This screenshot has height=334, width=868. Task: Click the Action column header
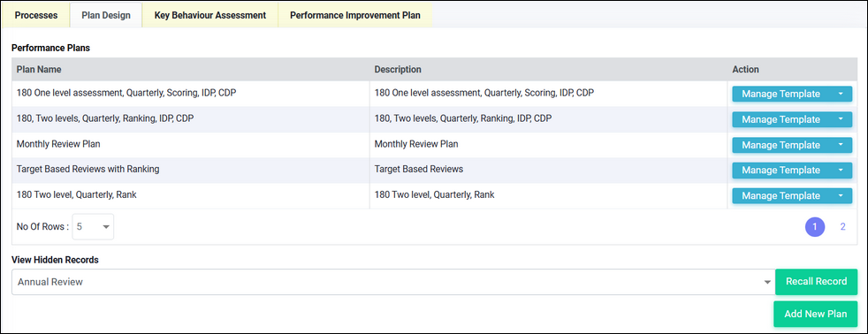[x=746, y=70]
